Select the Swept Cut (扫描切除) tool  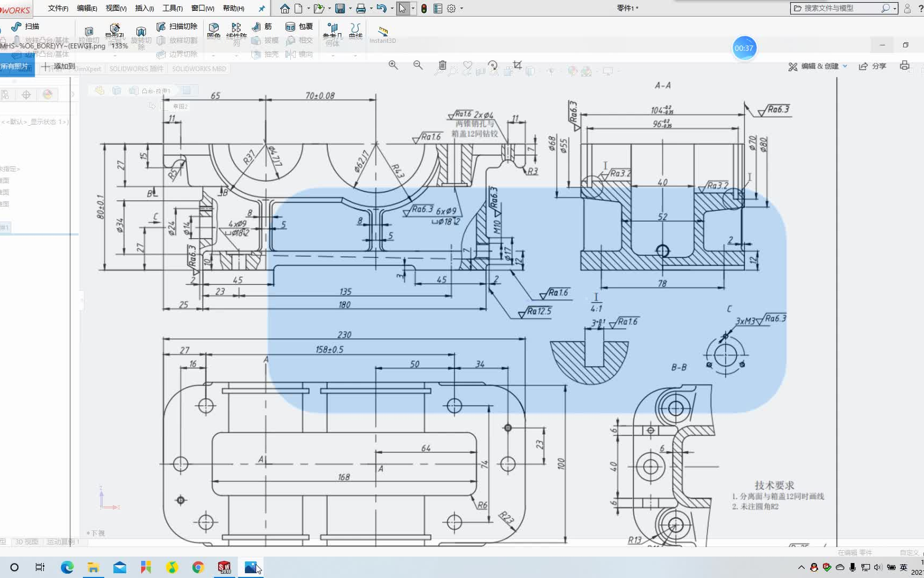click(x=177, y=26)
